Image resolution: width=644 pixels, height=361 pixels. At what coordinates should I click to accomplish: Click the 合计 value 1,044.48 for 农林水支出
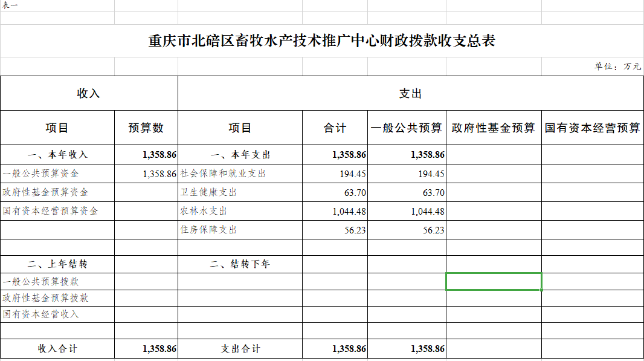(x=335, y=211)
